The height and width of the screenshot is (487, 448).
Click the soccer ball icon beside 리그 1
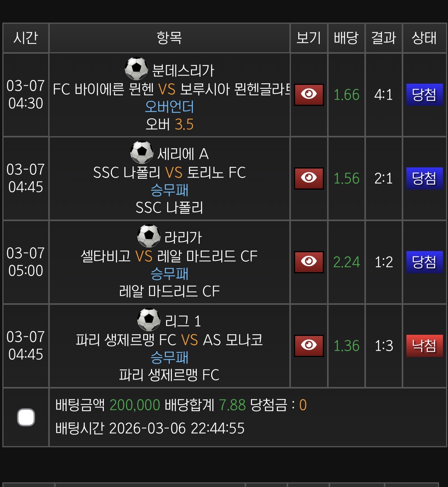pos(149,320)
